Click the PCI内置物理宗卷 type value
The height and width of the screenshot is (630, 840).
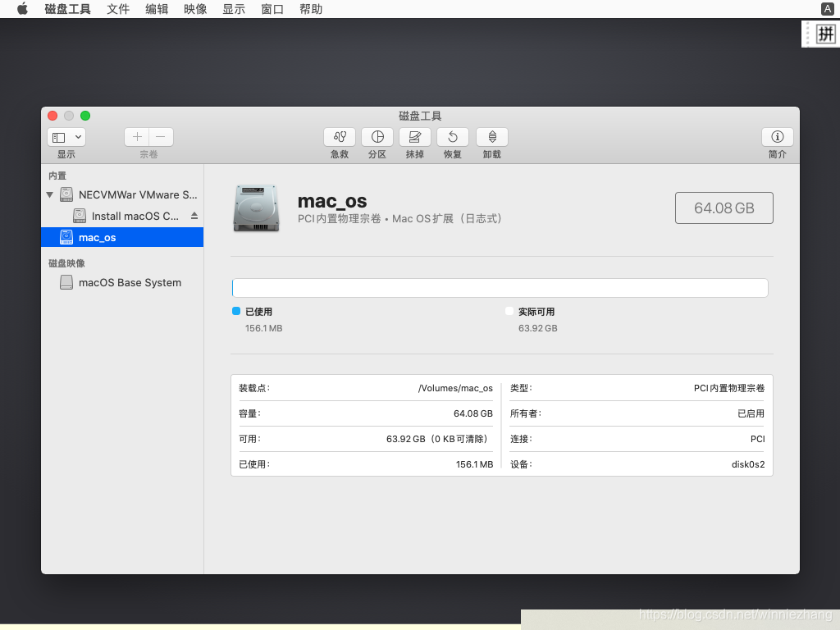pos(729,388)
